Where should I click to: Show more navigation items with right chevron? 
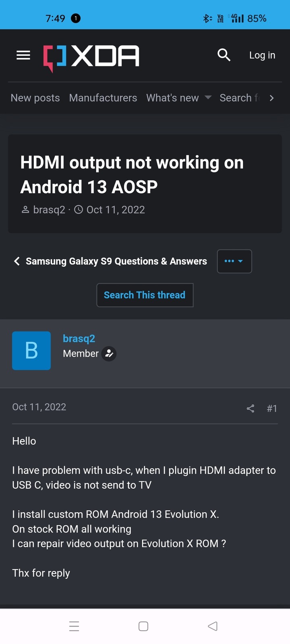272,98
